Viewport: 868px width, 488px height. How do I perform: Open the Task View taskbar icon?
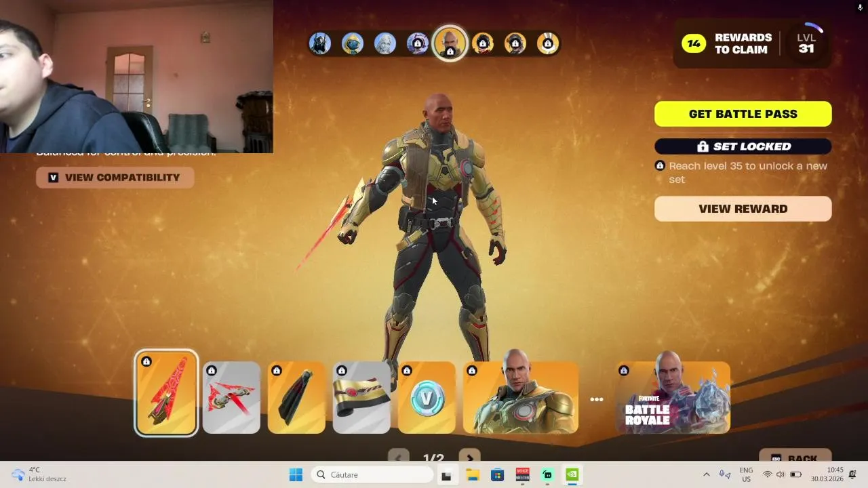(446, 475)
